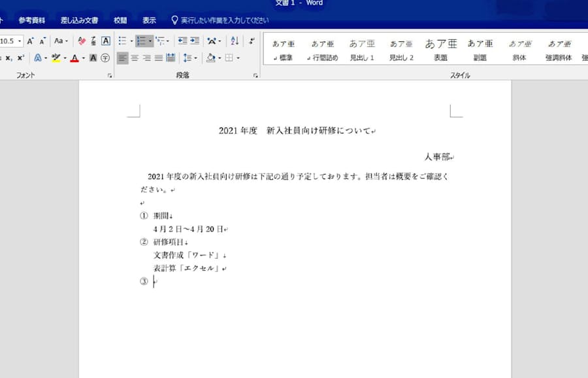Open the 参考資料 ribbon tab
This screenshot has height=378, width=588.
(x=32, y=20)
